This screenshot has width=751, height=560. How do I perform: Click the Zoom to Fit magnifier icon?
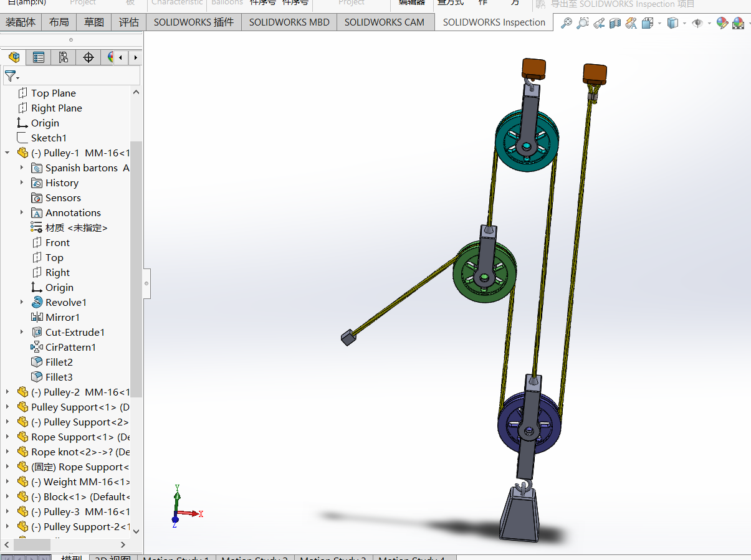(x=566, y=23)
